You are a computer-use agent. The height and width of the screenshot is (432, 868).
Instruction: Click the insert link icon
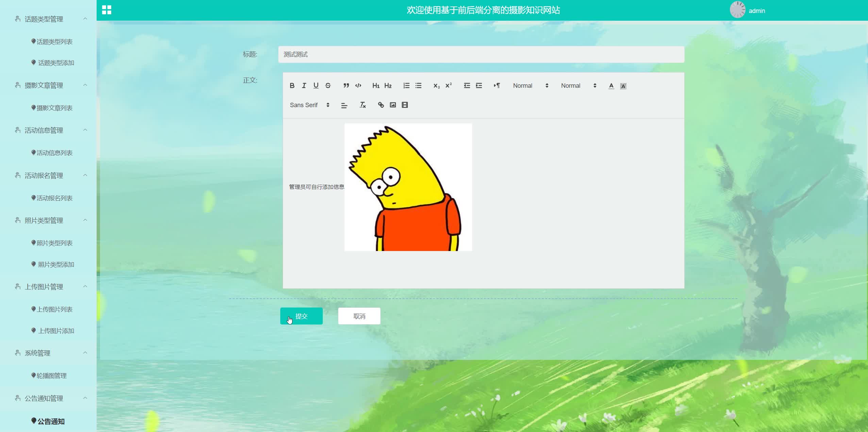click(x=381, y=105)
